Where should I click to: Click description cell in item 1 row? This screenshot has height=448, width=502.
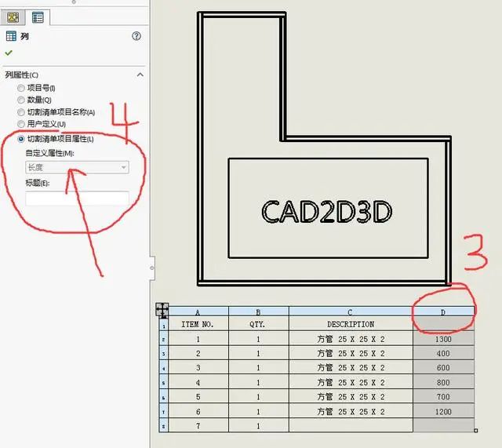[351, 339]
